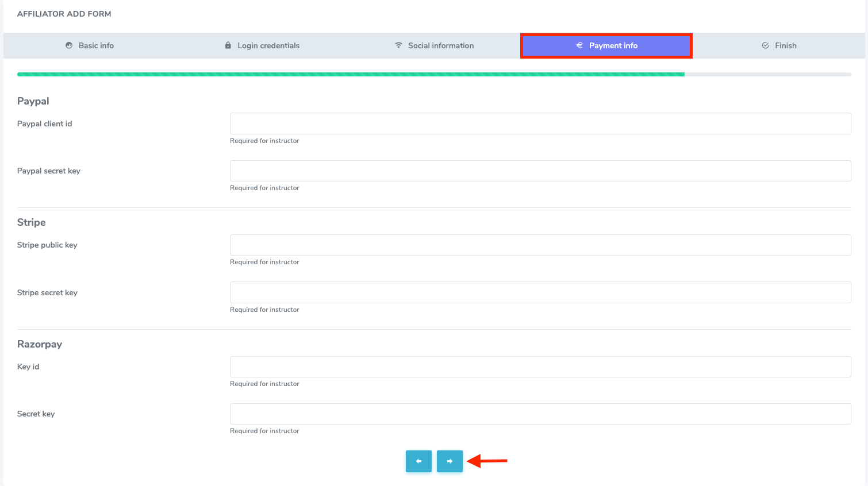Screen dimensions: 868x486
Task: Click the lock icon on Login credentials tab
Action: point(228,45)
